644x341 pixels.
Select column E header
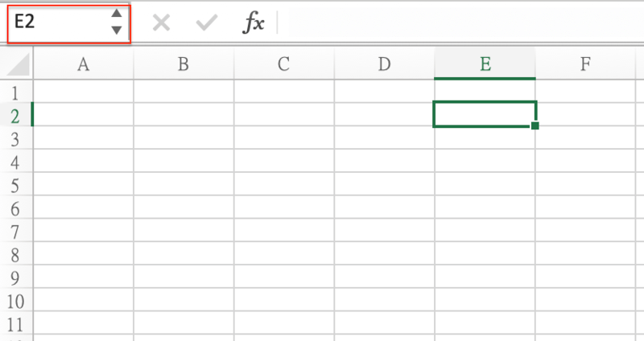tap(485, 64)
